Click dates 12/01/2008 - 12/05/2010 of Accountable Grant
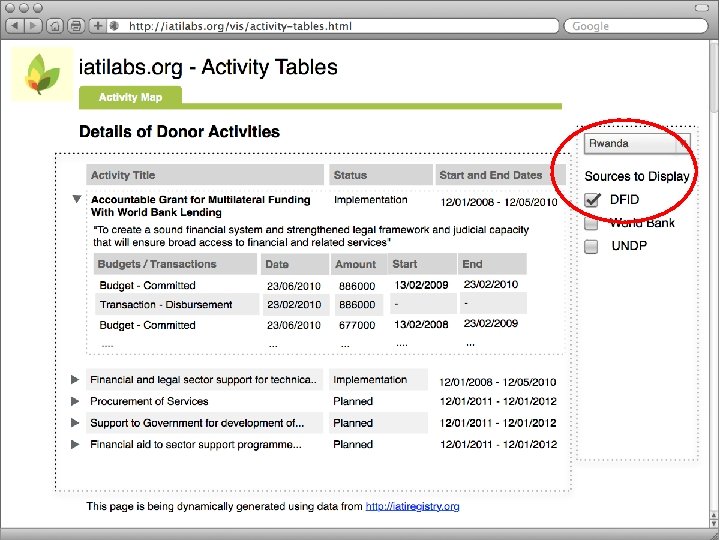Image resolution: width=720 pixels, height=540 pixels. pos(499,202)
